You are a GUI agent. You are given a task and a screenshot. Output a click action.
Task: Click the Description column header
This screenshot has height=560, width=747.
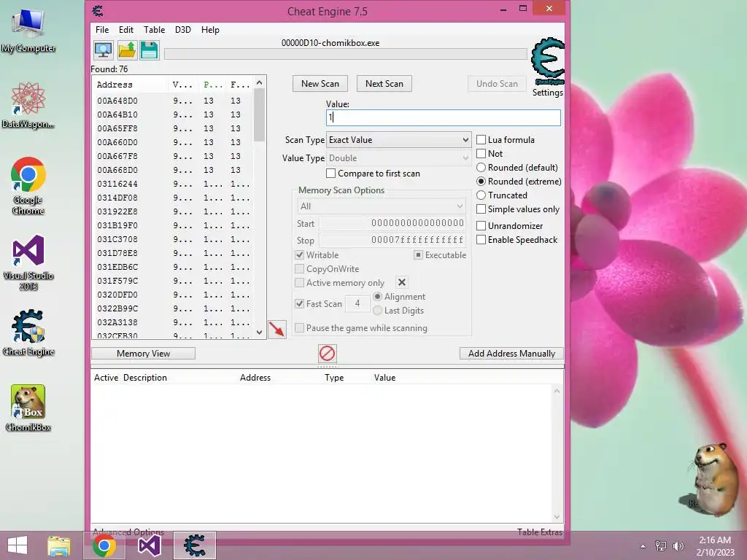[x=145, y=378]
